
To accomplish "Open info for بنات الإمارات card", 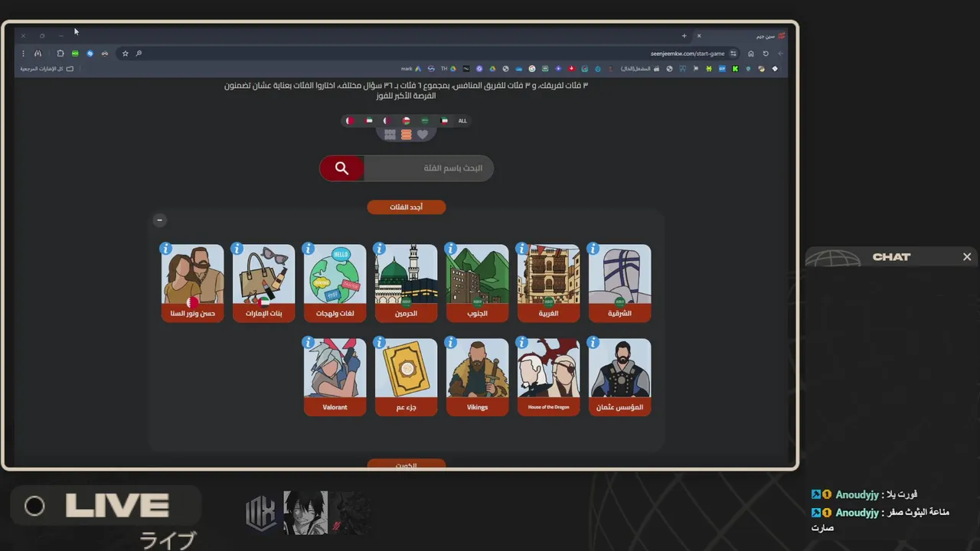I will click(237, 249).
